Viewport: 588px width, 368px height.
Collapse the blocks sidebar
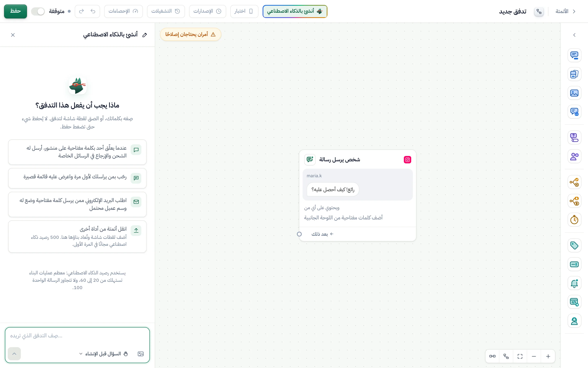574,35
